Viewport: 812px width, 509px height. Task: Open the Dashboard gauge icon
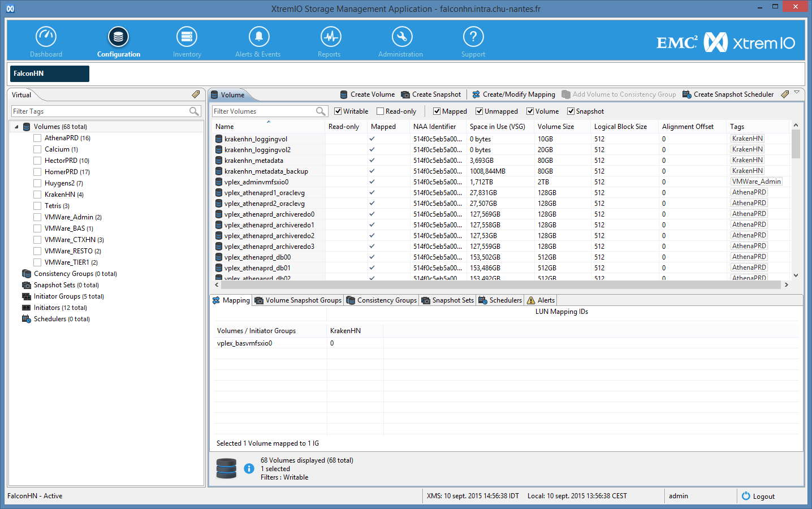tap(46, 37)
